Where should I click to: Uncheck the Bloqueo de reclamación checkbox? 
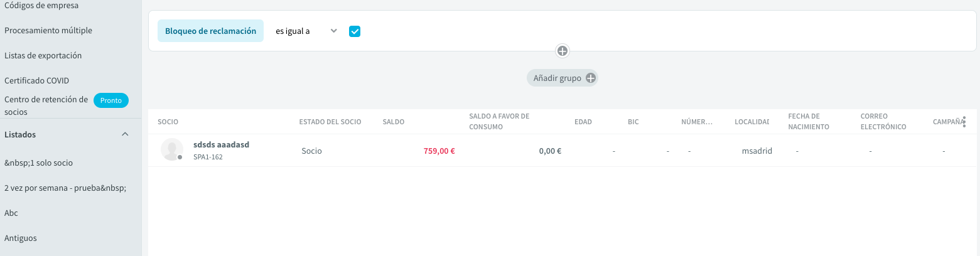(355, 31)
